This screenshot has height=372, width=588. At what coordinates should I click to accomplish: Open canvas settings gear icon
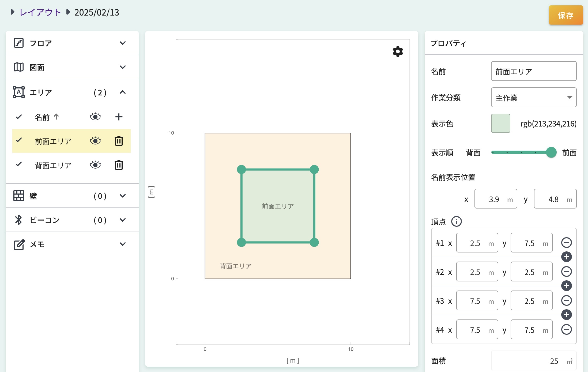pos(398,51)
